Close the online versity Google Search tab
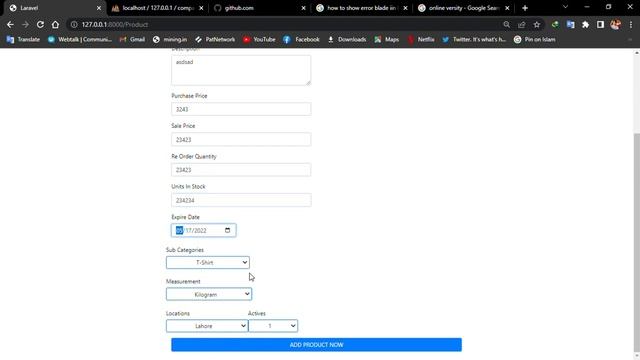The width and height of the screenshot is (640, 360). coord(507,8)
